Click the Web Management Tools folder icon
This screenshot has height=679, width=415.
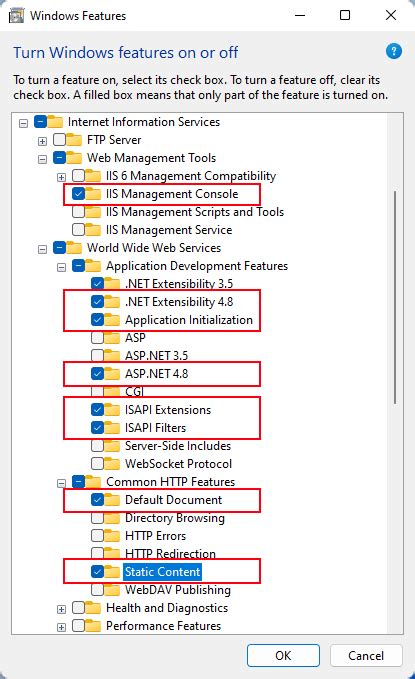tap(74, 158)
